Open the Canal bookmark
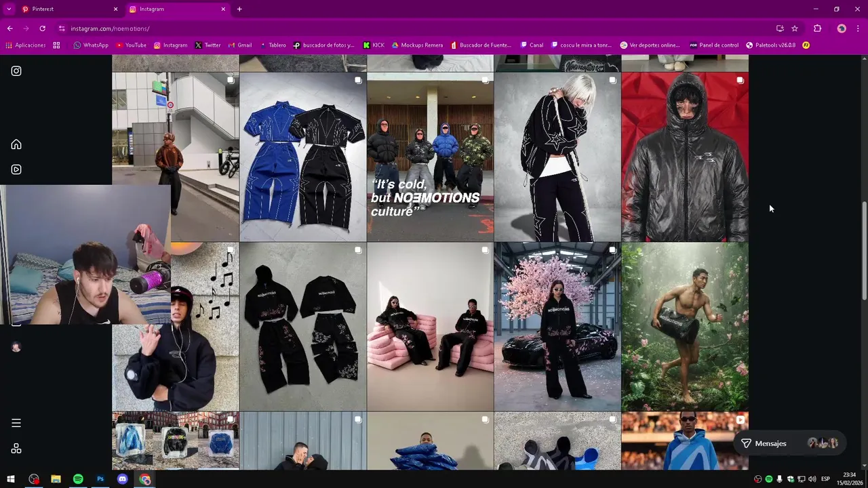Image resolution: width=868 pixels, height=488 pixels. 532,45
